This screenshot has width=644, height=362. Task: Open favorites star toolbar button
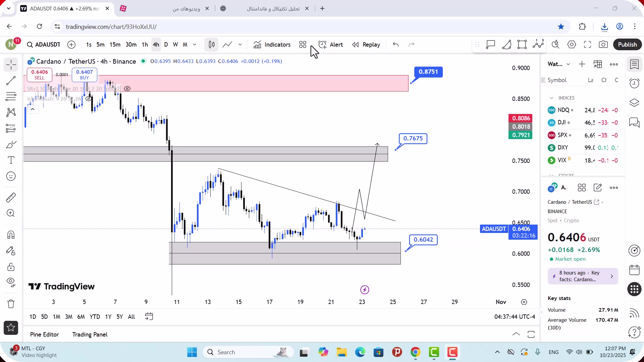(11, 328)
